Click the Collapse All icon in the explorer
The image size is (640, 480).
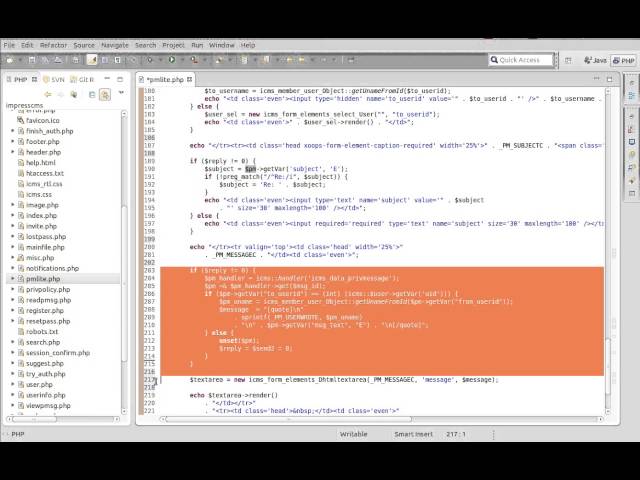point(92,95)
